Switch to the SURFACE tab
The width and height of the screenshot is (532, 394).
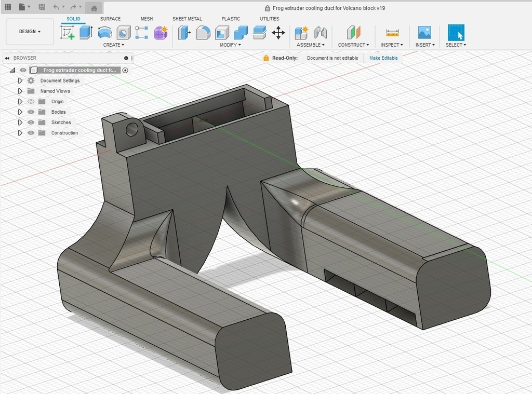(x=110, y=19)
